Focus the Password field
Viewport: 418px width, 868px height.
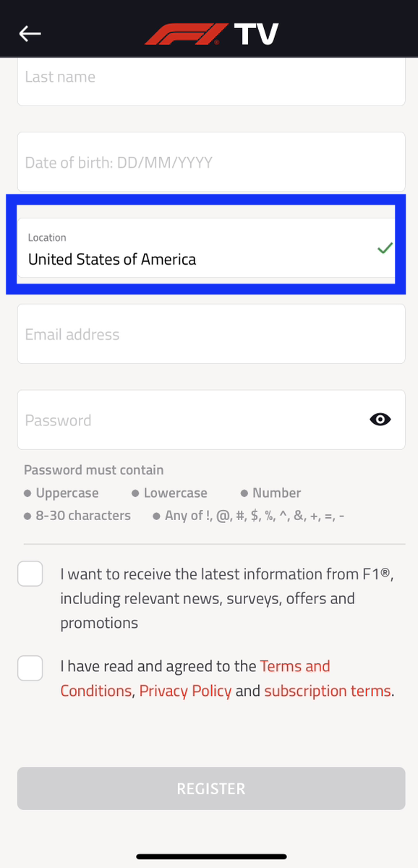point(211,420)
